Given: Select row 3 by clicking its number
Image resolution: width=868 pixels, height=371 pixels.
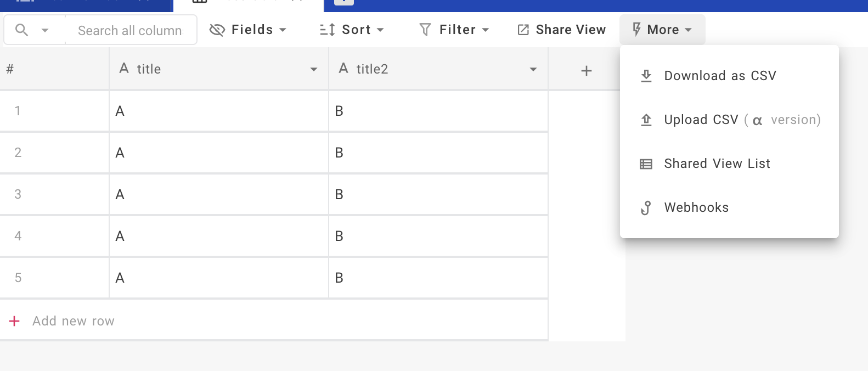Looking at the screenshot, I should click(18, 194).
